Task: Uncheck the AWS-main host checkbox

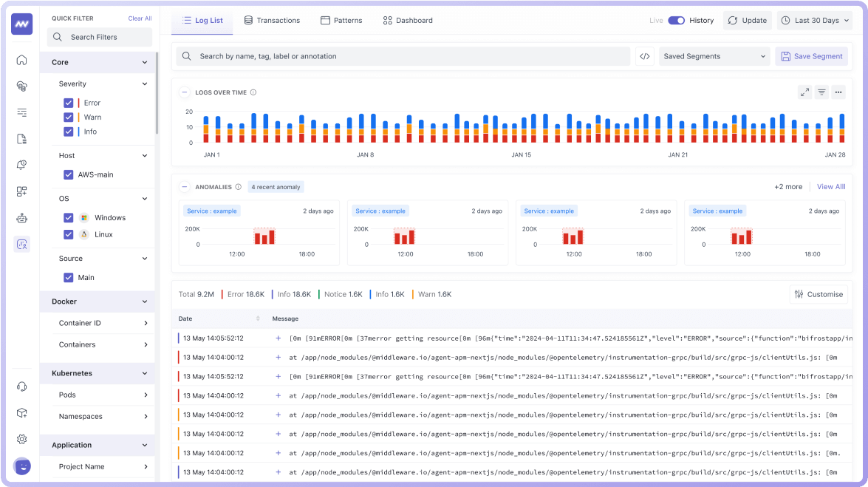Action: (x=69, y=174)
